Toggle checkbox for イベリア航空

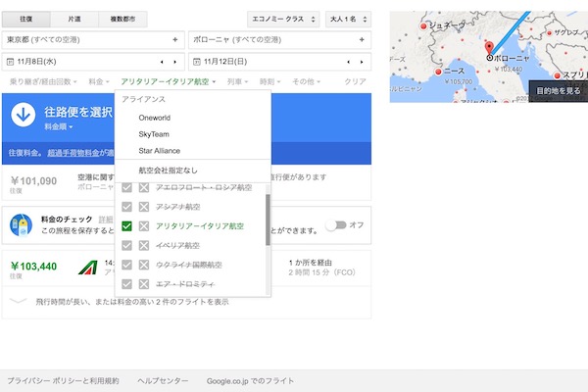tap(126, 246)
